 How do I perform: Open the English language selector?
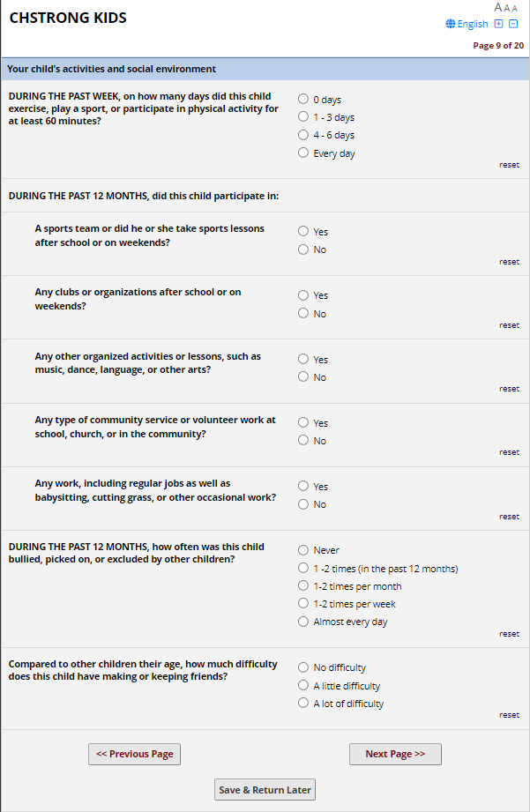(x=472, y=24)
